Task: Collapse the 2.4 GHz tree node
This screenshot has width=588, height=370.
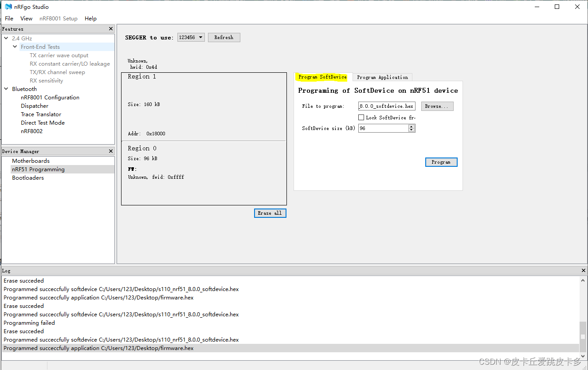Action: (6, 38)
